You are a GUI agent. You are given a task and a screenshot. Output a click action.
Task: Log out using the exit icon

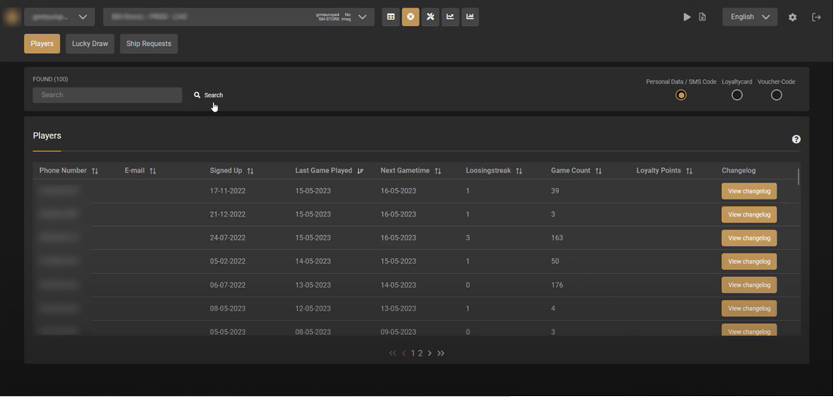click(816, 17)
